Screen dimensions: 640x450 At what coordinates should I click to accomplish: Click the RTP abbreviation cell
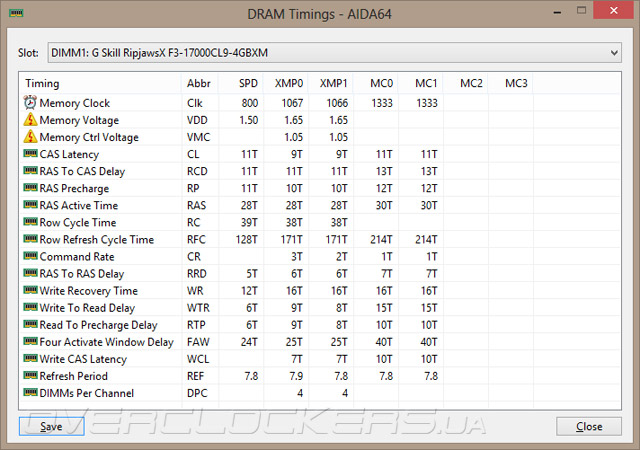(x=196, y=325)
